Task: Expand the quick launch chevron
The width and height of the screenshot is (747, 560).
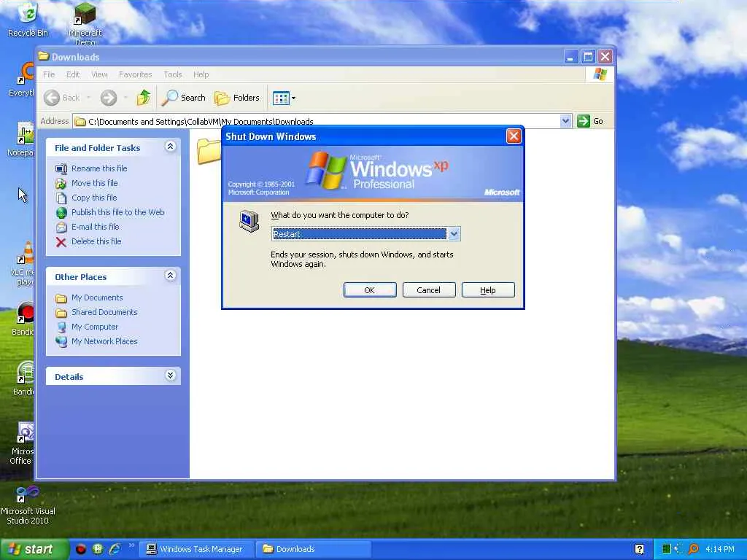Action: 131,545
